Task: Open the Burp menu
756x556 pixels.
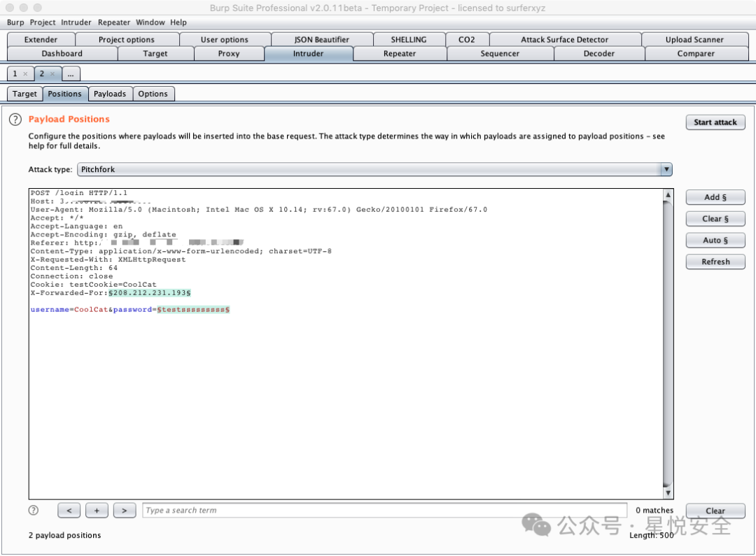Action: 15,22
